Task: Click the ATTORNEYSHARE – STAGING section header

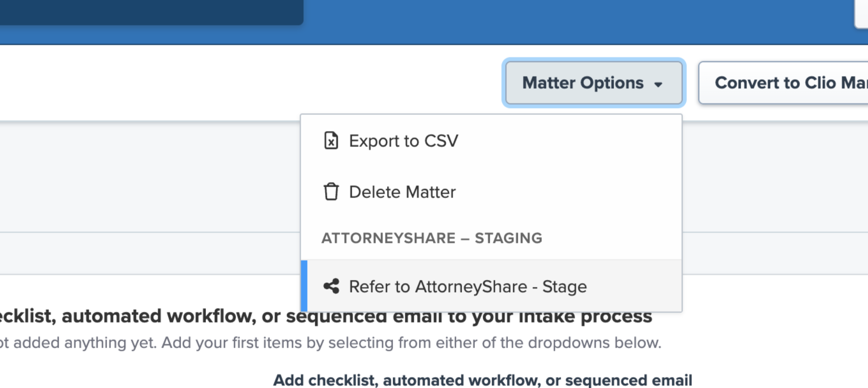Action: [x=432, y=238]
